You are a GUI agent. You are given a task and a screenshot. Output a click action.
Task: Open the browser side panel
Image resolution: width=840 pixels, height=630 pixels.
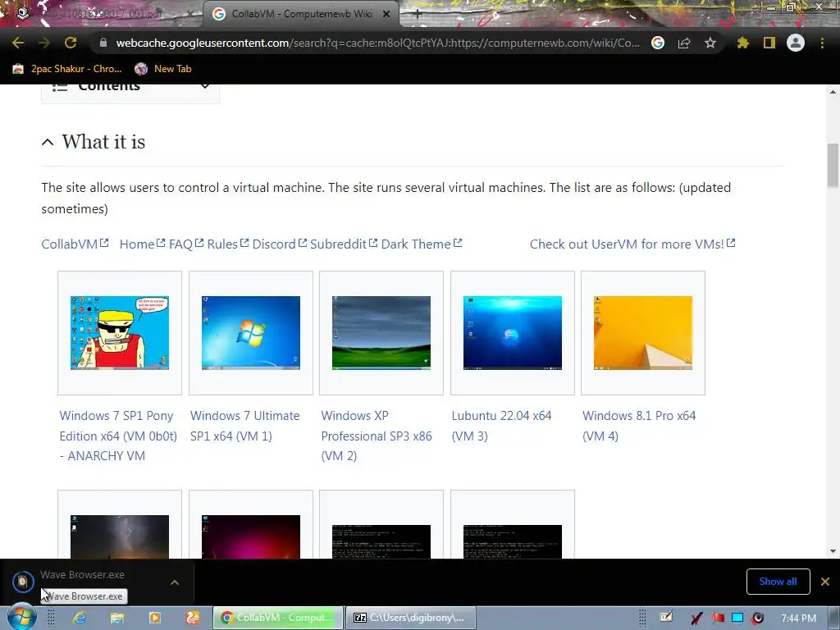[x=769, y=43]
